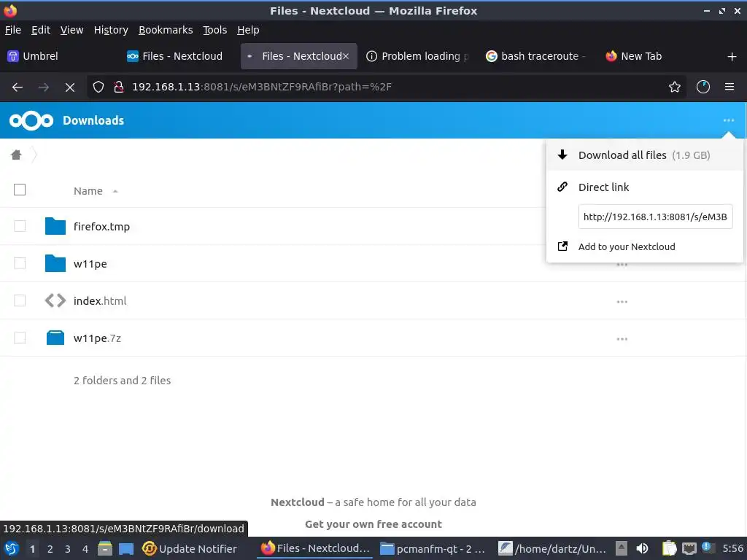This screenshot has height=560, width=747.
Task: Open the Bookmarks menu
Action: [166, 30]
